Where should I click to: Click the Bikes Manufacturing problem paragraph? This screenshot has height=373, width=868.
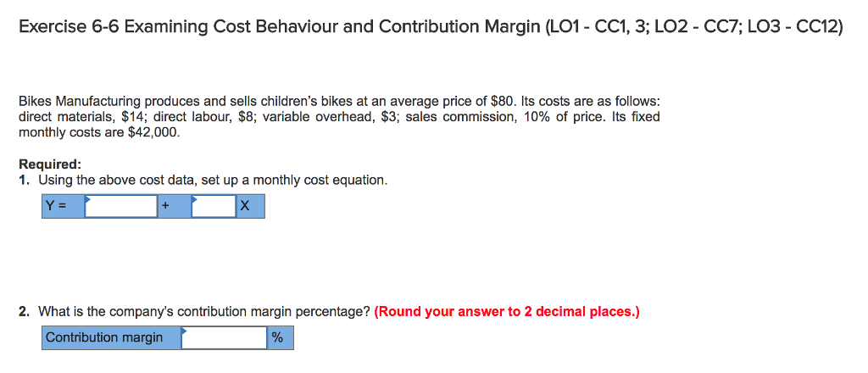[x=339, y=117]
